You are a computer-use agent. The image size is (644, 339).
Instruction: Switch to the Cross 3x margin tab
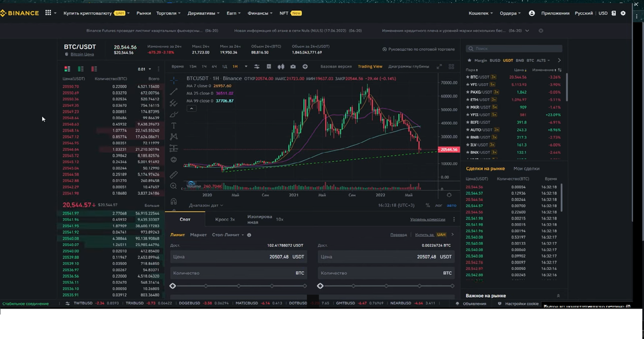click(x=225, y=219)
